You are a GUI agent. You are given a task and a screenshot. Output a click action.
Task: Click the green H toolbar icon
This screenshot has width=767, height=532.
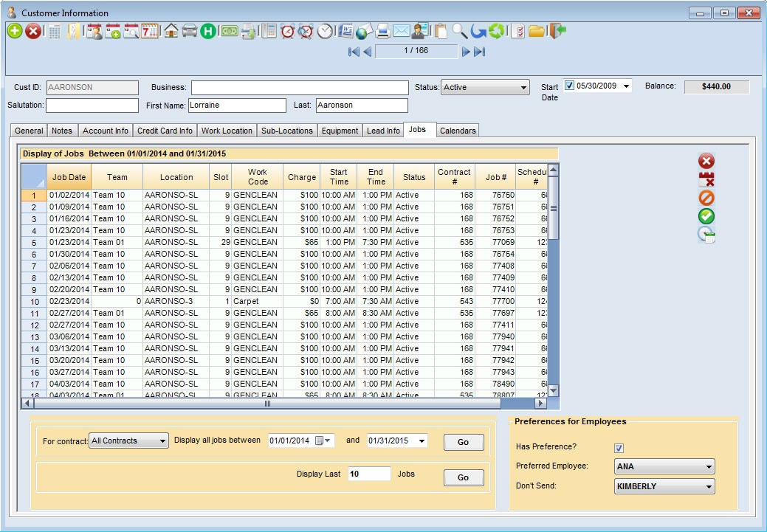point(209,31)
